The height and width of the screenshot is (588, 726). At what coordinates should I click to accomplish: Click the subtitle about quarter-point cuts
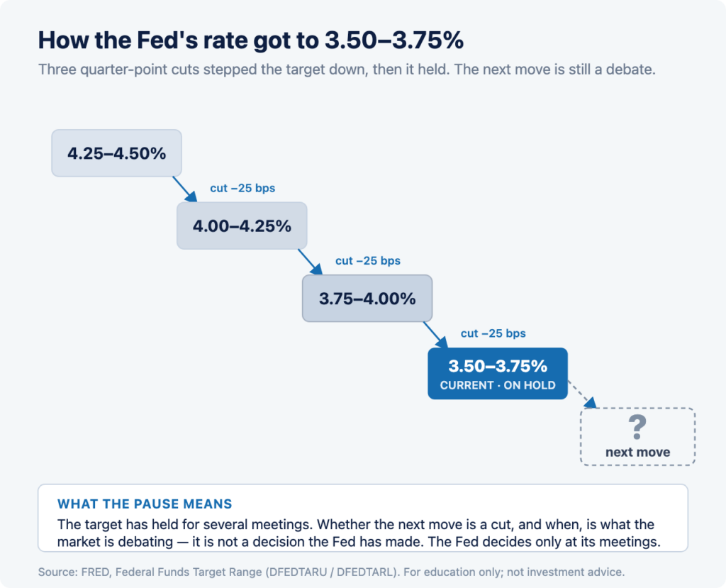click(x=347, y=70)
